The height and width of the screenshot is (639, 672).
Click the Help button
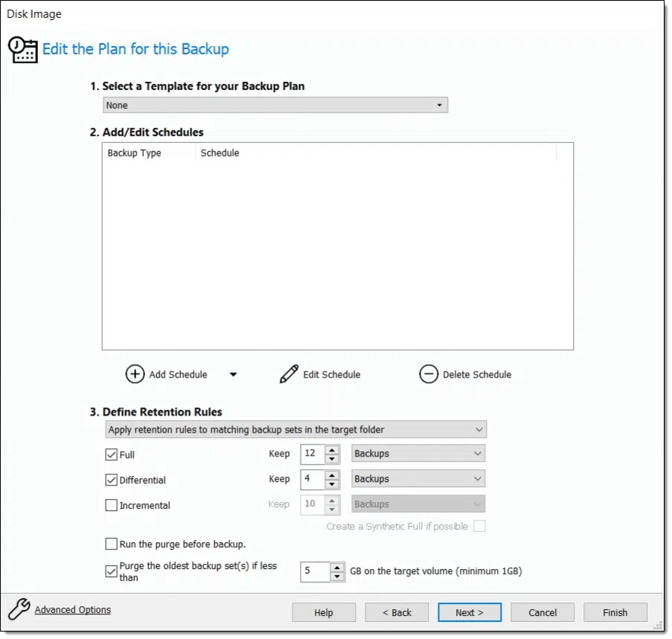click(x=324, y=612)
